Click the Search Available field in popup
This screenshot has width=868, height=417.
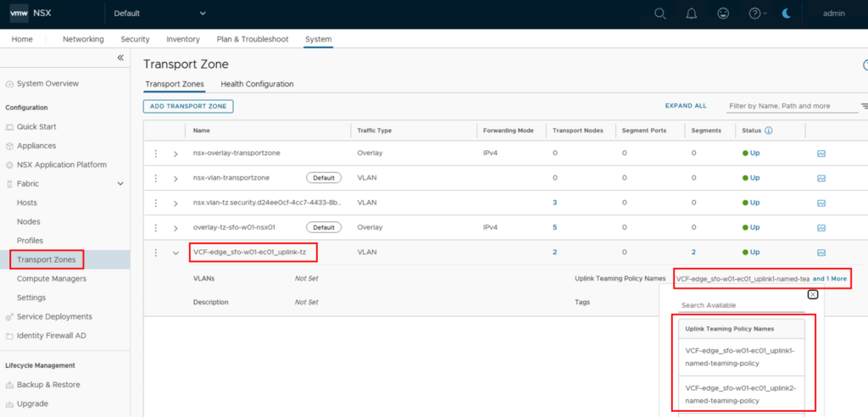[x=742, y=305]
